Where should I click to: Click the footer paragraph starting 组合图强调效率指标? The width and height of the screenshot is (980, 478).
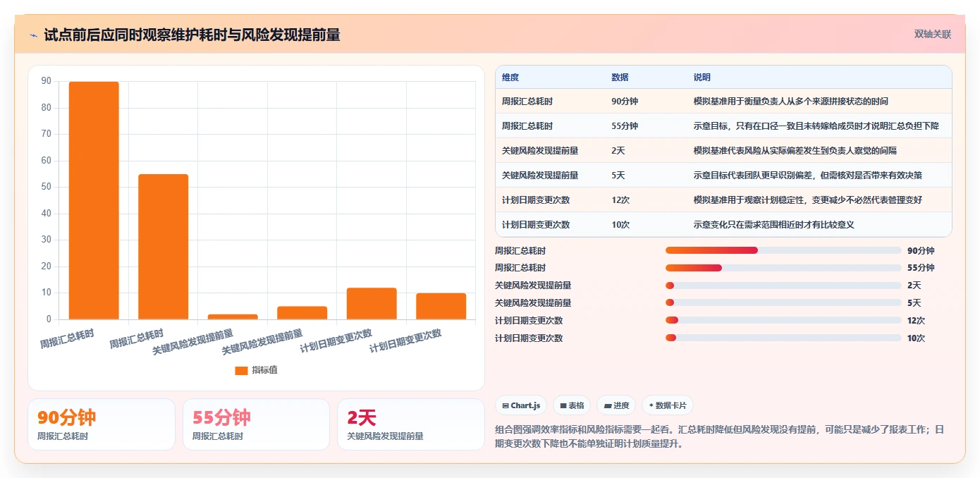(720, 436)
